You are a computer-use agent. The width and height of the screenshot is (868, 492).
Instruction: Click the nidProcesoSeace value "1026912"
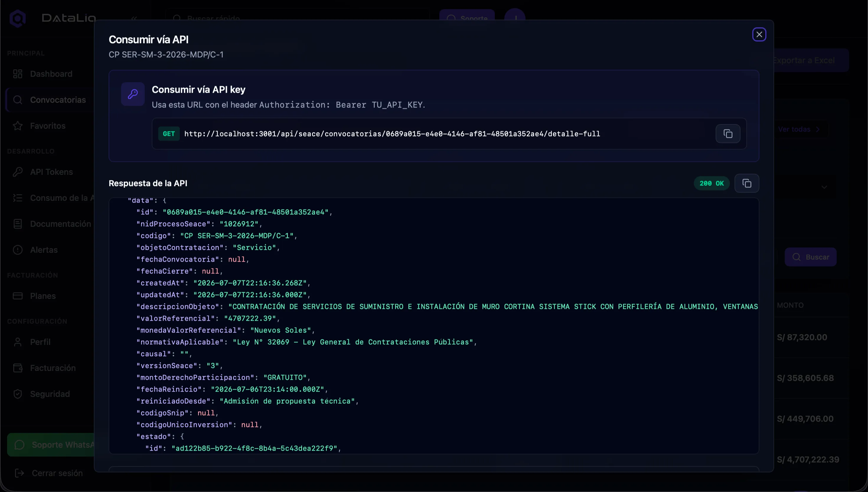[x=239, y=224]
